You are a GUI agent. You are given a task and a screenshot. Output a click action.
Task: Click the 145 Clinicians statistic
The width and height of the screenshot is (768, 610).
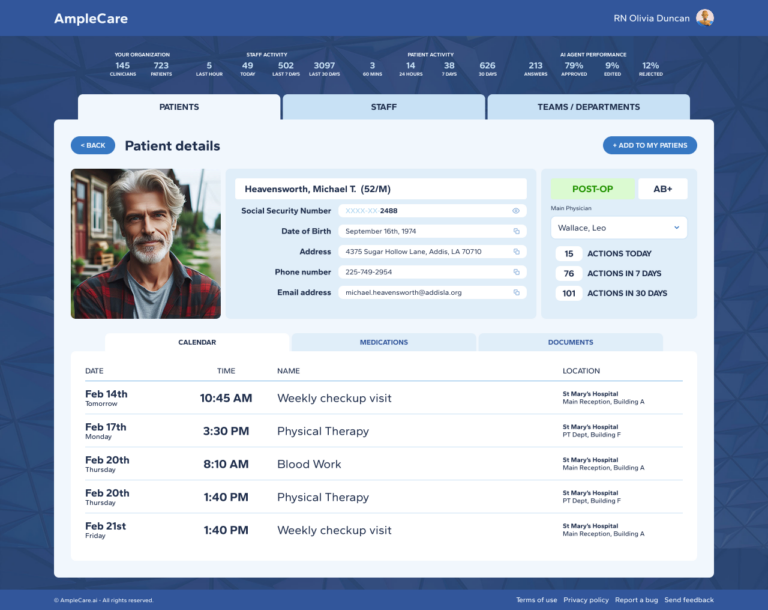point(122,69)
